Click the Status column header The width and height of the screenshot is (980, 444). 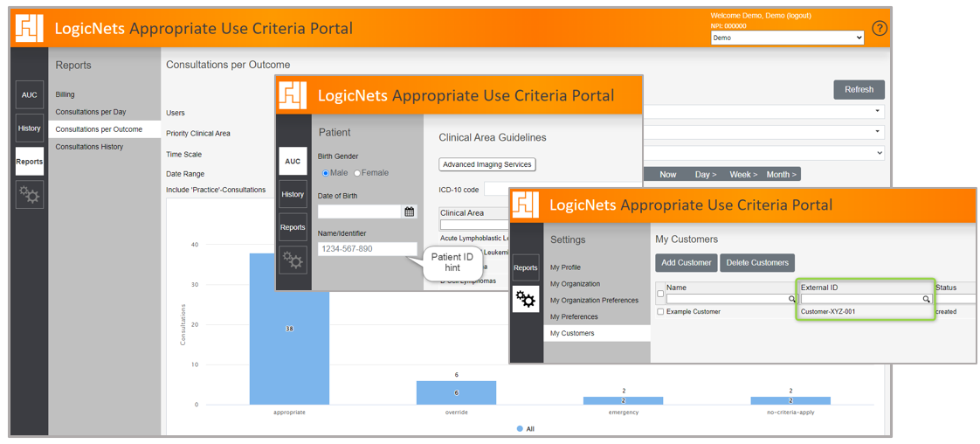tap(946, 287)
